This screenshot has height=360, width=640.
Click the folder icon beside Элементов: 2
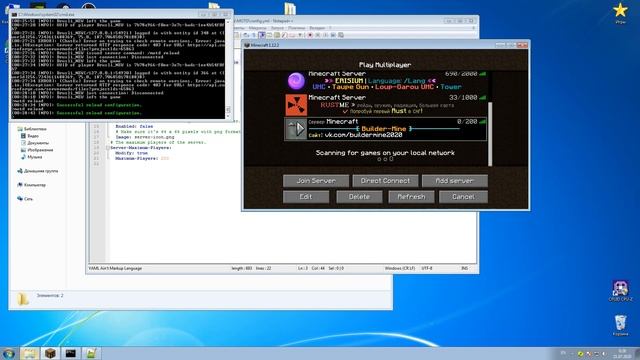pyautogui.click(x=23, y=299)
